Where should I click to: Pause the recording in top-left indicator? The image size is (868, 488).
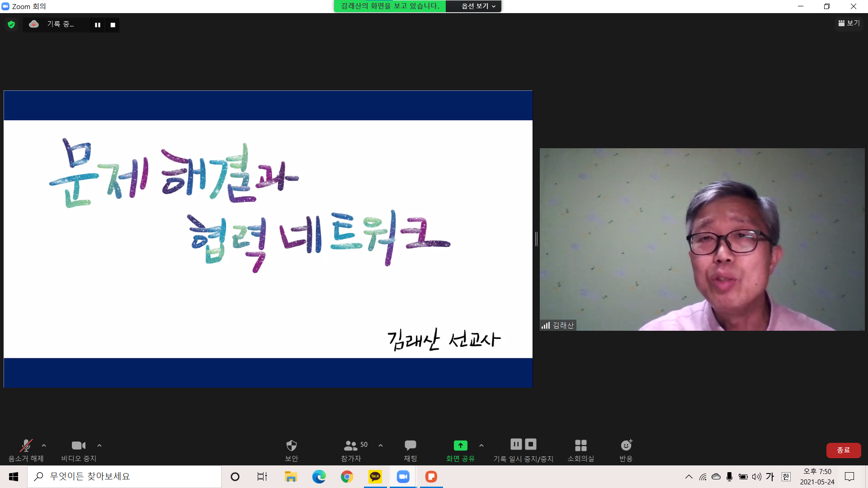(x=97, y=25)
